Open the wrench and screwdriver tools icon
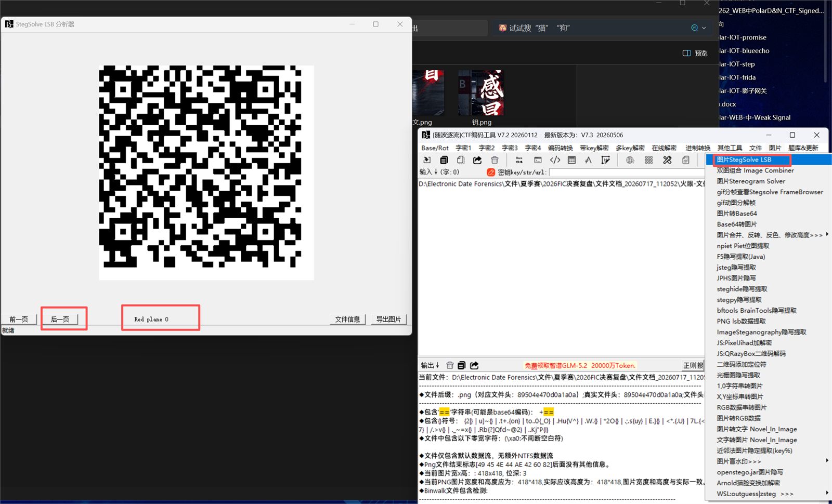 (667, 160)
